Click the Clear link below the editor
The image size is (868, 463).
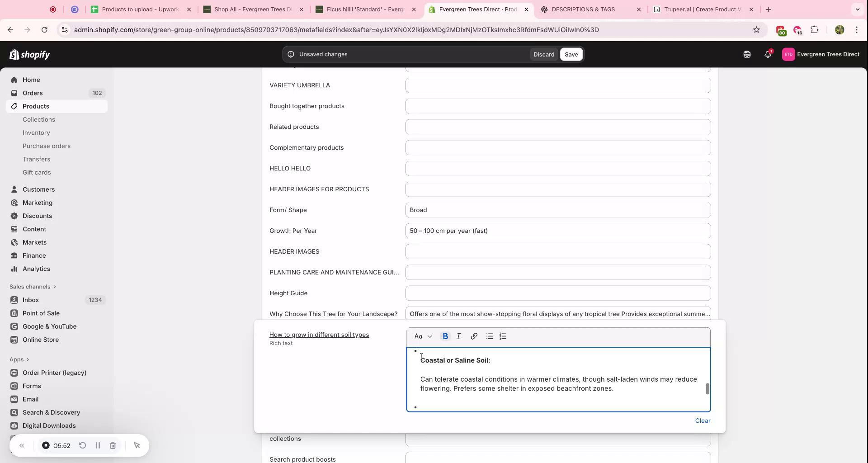[703, 420]
